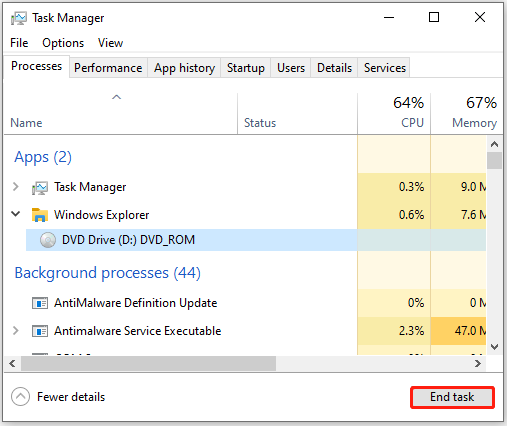The width and height of the screenshot is (507, 426).
Task: Click the vertical scrollbar up arrow
Action: pos(494,144)
